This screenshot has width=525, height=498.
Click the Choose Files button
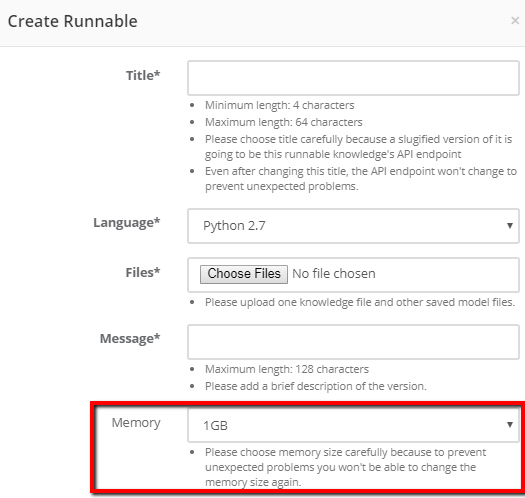pyautogui.click(x=244, y=274)
